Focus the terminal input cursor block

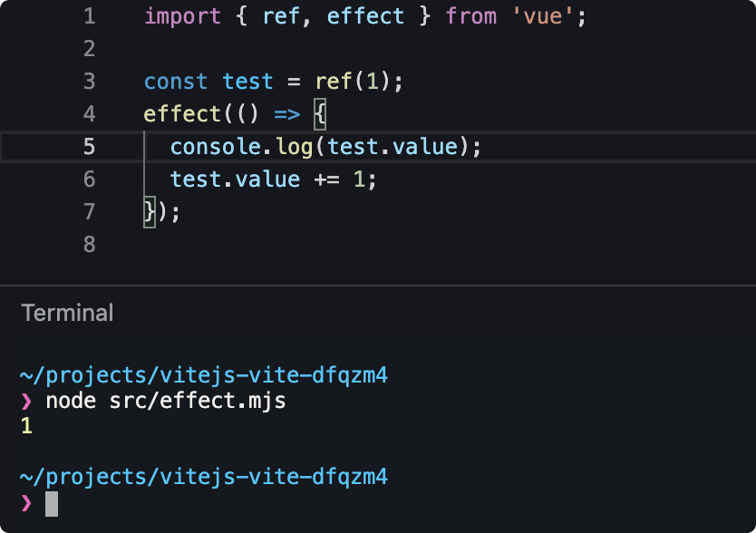(x=52, y=504)
